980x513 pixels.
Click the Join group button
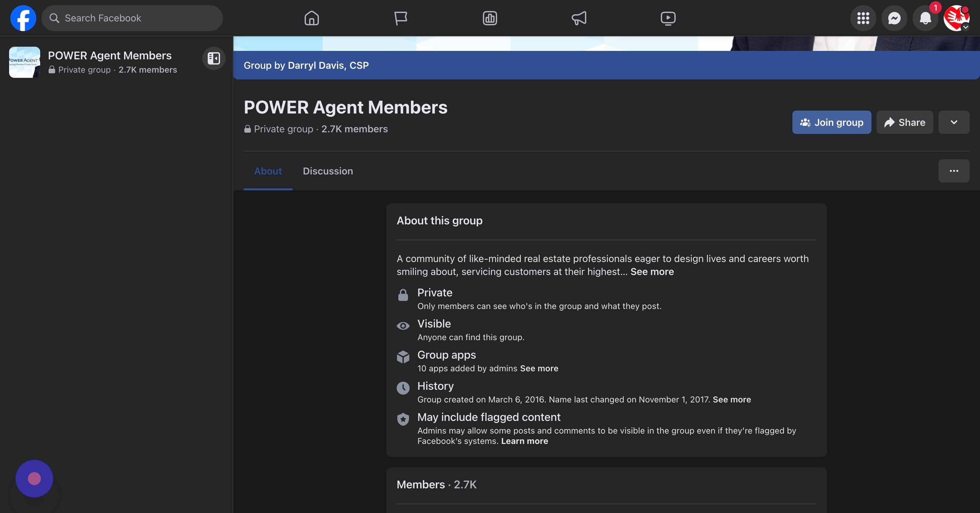coord(832,122)
